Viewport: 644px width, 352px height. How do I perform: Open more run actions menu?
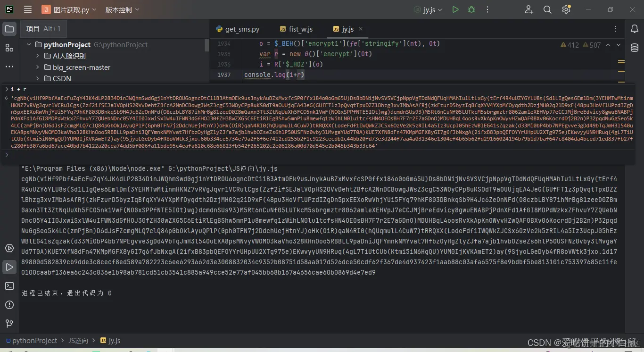(487, 9)
